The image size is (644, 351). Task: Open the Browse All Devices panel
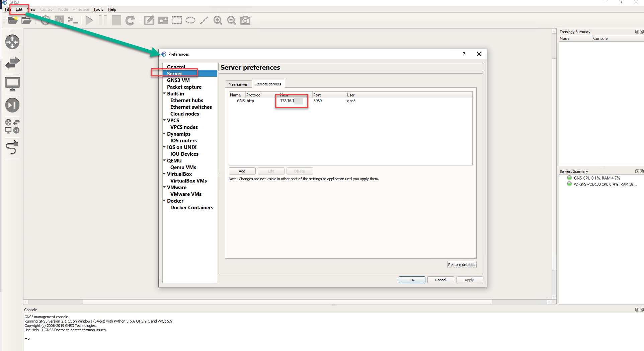click(12, 126)
